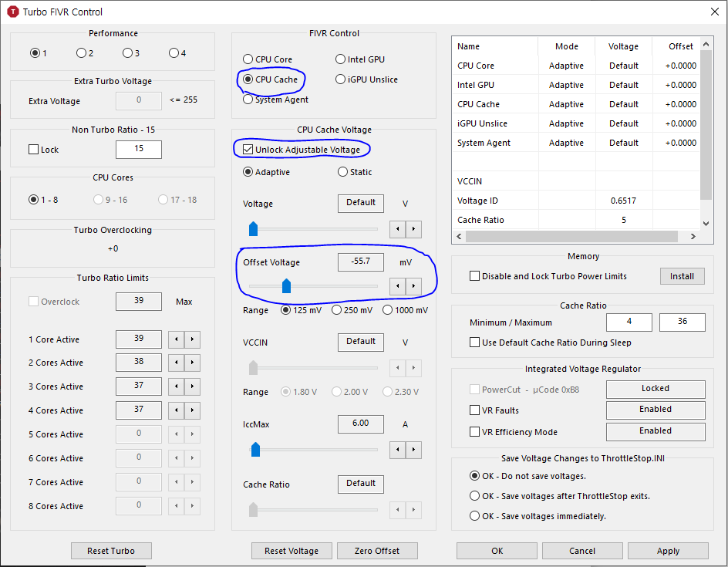
Task: Select Performance profile 3
Action: click(131, 53)
